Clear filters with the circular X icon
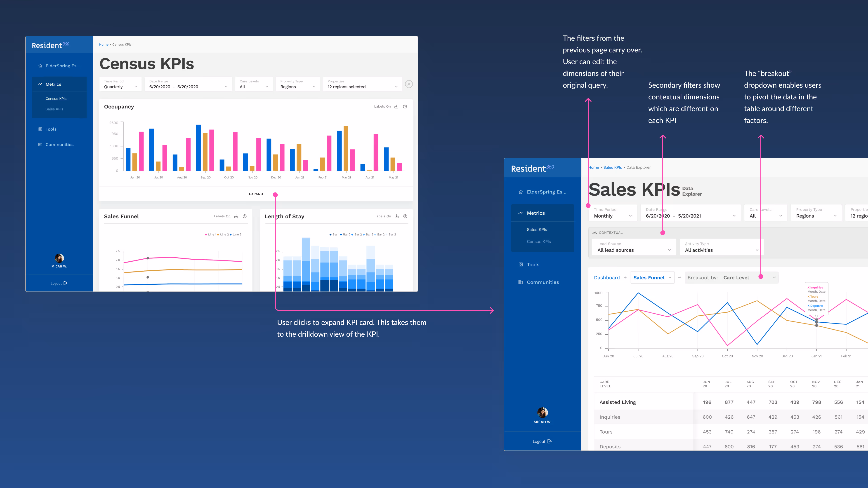 pos(409,84)
